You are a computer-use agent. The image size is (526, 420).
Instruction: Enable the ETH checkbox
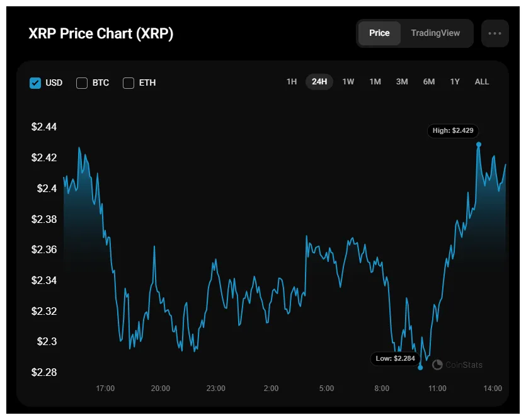pyautogui.click(x=129, y=82)
